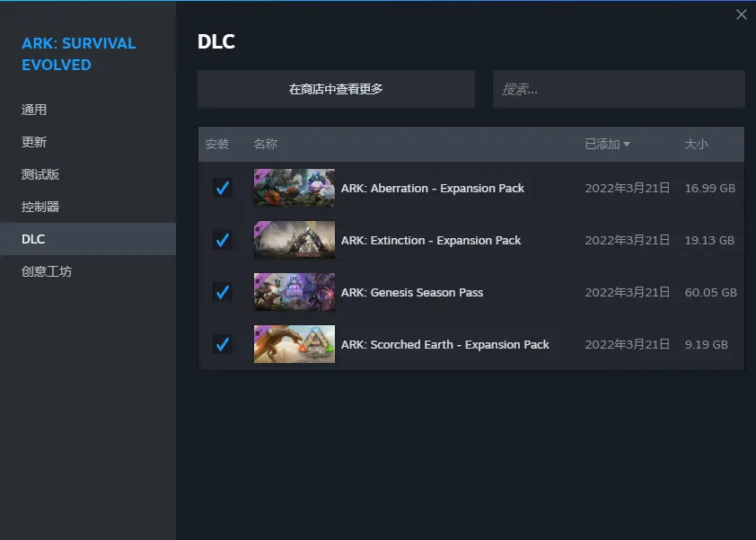Image resolution: width=756 pixels, height=540 pixels.
Task: Click the ARK: Genesis Season Pass thumbnail
Action: [294, 292]
